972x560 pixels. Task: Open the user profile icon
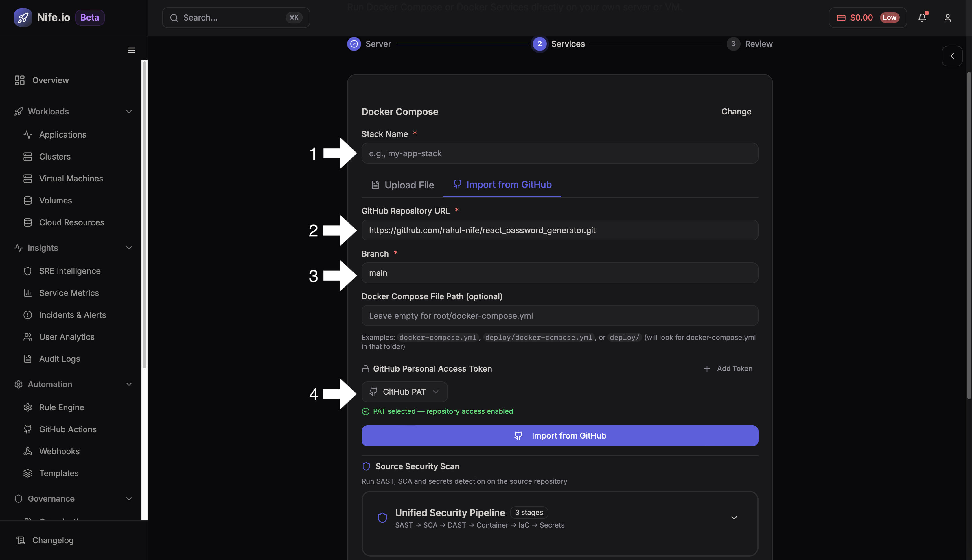click(x=947, y=18)
